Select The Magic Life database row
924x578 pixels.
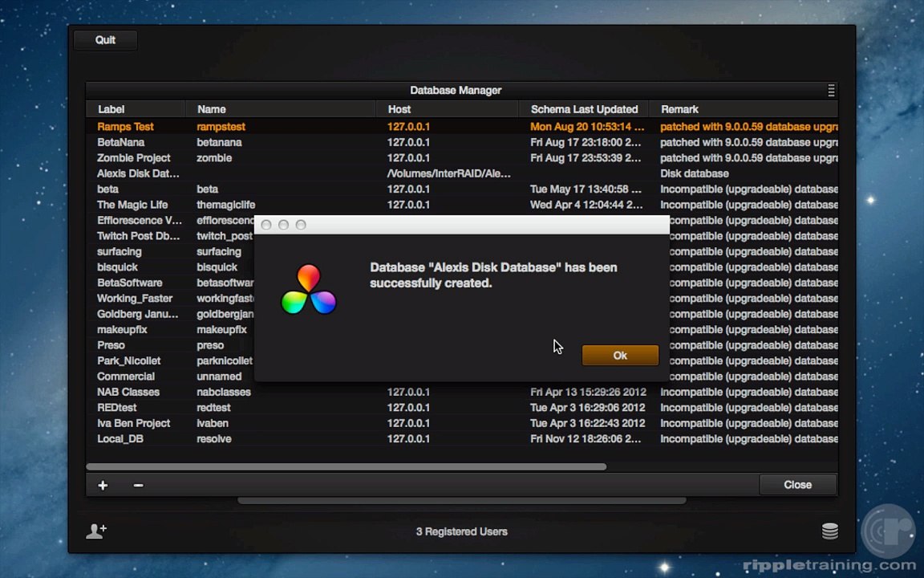(462, 205)
